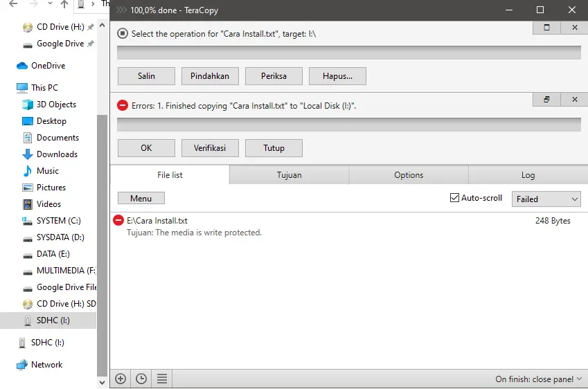
Task: Click the Verifikasi button
Action: [210, 148]
